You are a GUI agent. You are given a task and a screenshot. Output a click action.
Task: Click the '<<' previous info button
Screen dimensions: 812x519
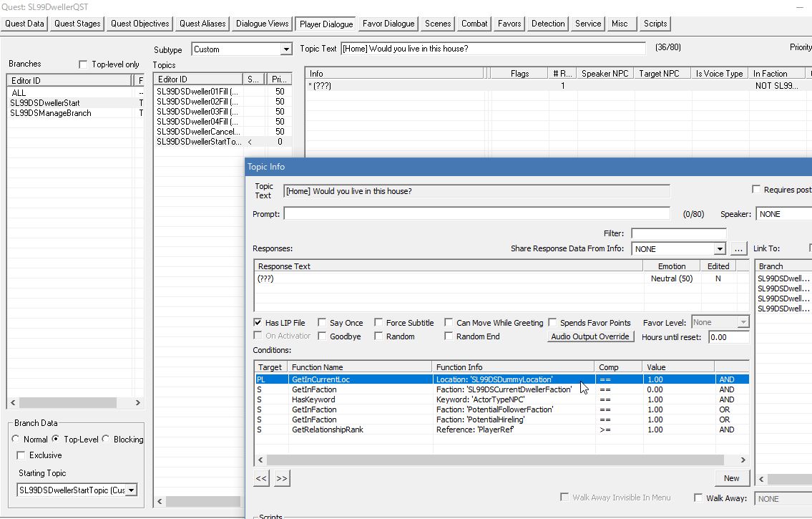pos(262,478)
